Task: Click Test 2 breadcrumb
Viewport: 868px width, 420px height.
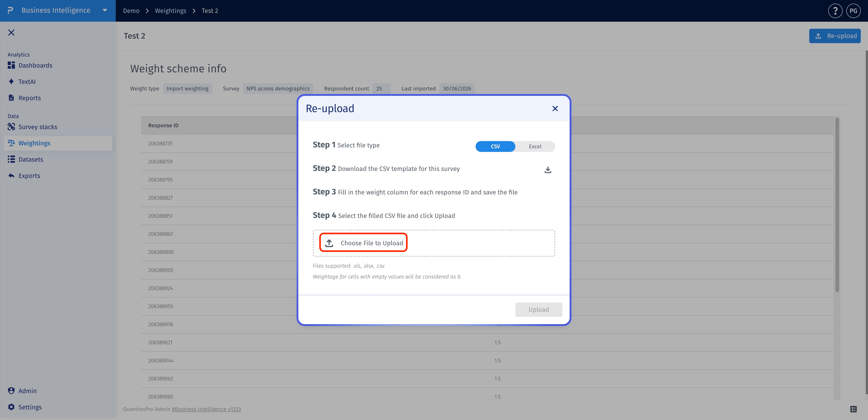Action: coord(210,11)
